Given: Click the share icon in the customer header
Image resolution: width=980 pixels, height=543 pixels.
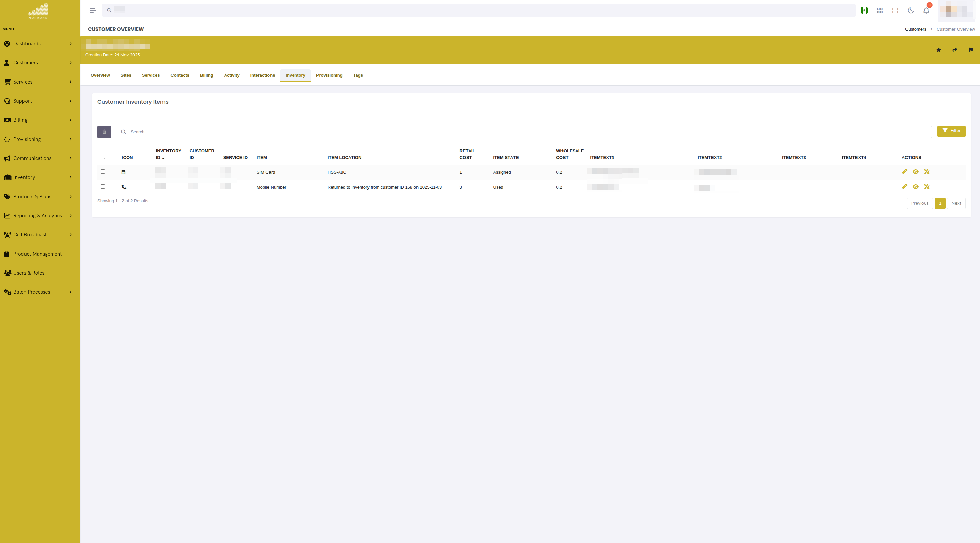Looking at the screenshot, I should pyautogui.click(x=954, y=50).
